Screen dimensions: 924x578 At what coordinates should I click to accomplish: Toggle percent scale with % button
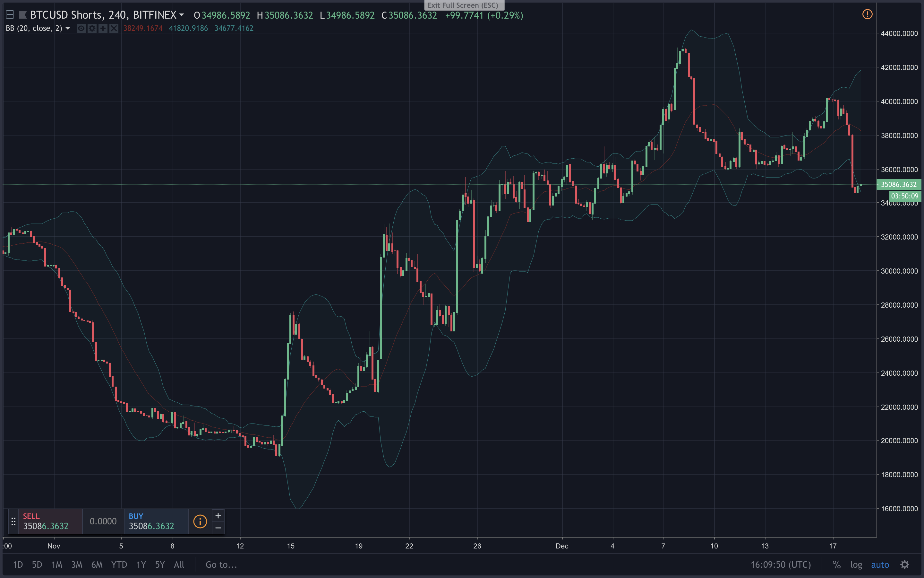(x=836, y=565)
